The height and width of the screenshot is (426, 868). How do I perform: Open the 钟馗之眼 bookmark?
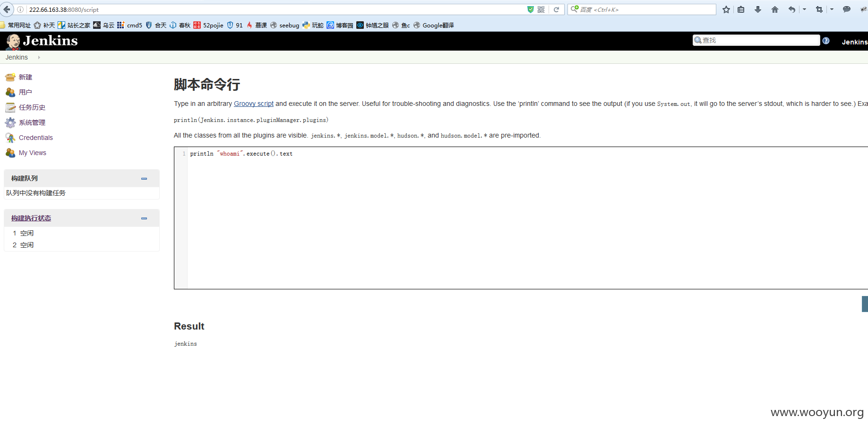pyautogui.click(x=373, y=25)
